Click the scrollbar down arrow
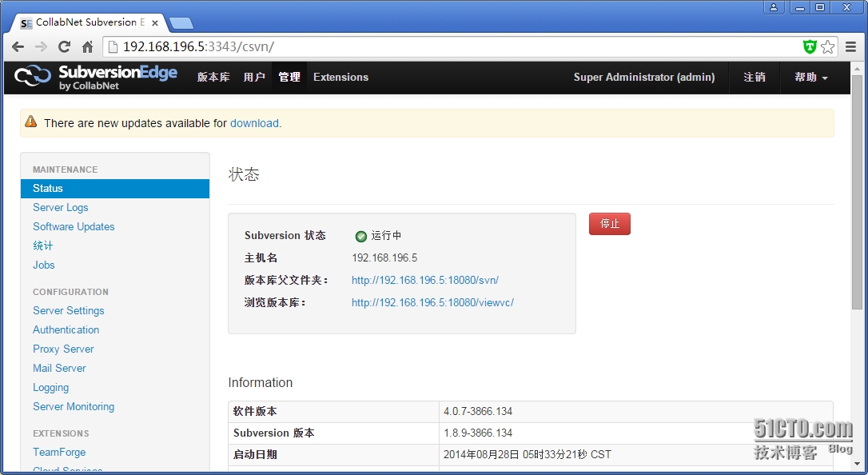The width and height of the screenshot is (868, 475). coord(857,465)
